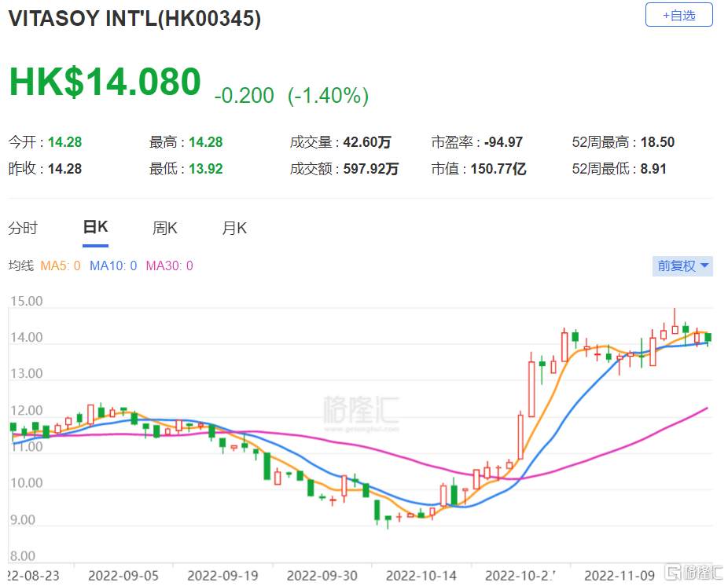The width and height of the screenshot is (728, 586).
Task: Click the 9.00 price level label
Action: click(x=23, y=520)
